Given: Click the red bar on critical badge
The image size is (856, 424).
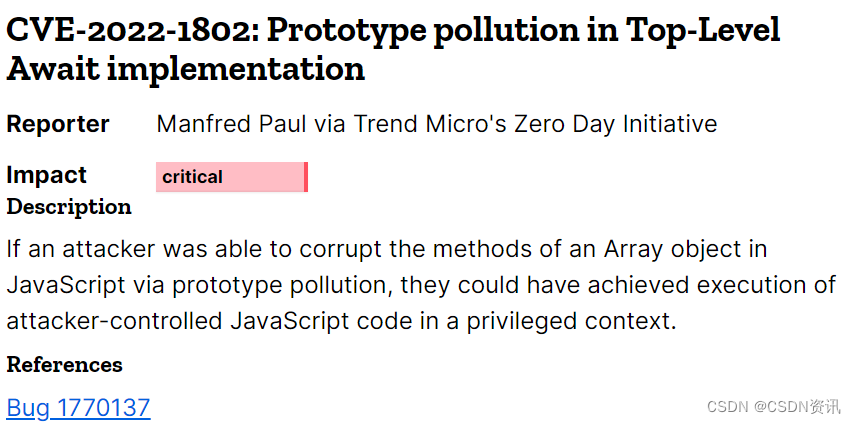Looking at the screenshot, I should [306, 177].
